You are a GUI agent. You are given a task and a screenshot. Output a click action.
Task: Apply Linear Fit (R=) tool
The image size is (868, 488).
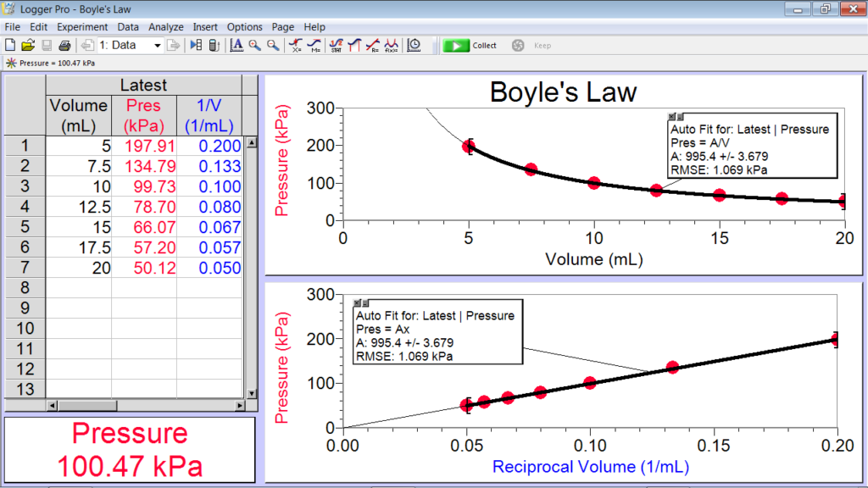click(x=373, y=46)
